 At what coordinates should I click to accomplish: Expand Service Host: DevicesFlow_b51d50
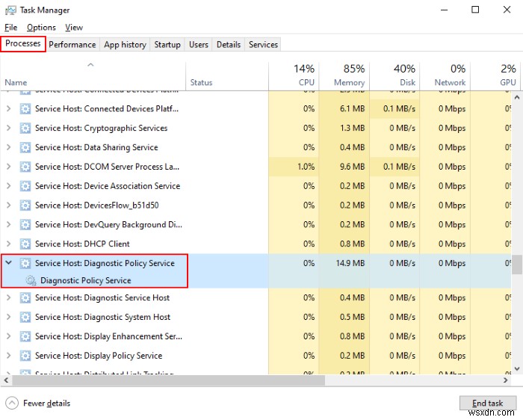pos(9,206)
